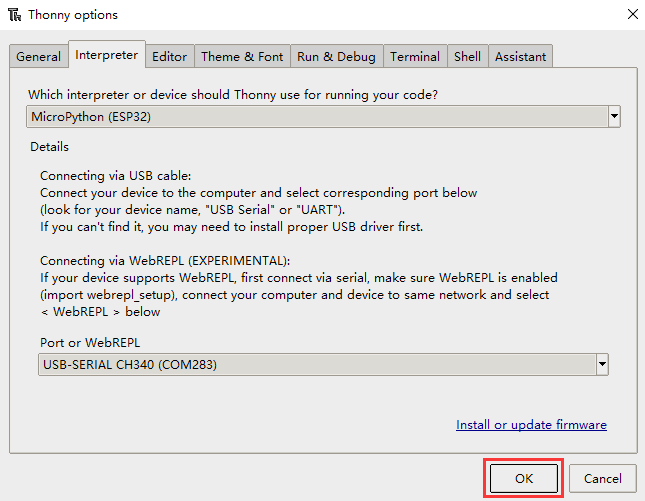Click the 'Thonny options' window title
Image resolution: width=645 pixels, height=501 pixels.
point(73,15)
